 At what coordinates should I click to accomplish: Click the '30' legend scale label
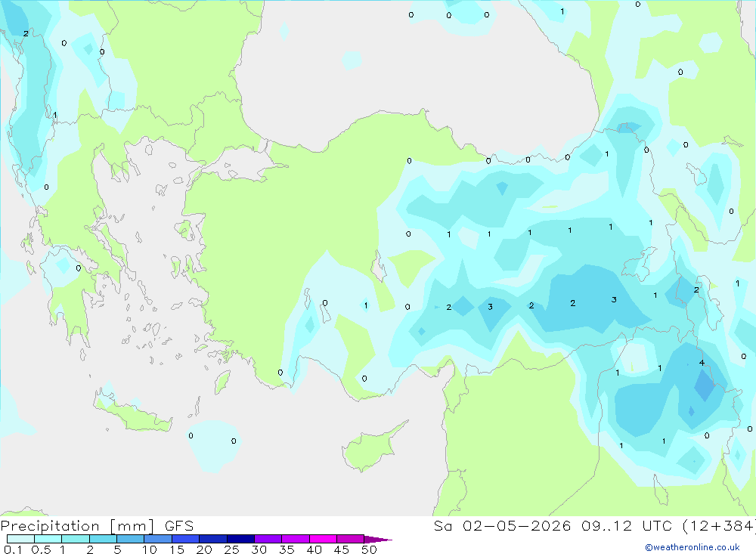pyautogui.click(x=259, y=549)
